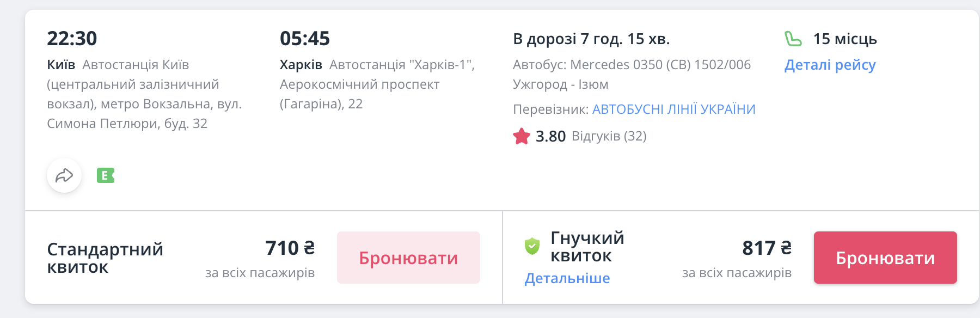The width and height of the screenshot is (980, 318).
Task: Click the 05:45 arrival time
Action: coord(305,39)
